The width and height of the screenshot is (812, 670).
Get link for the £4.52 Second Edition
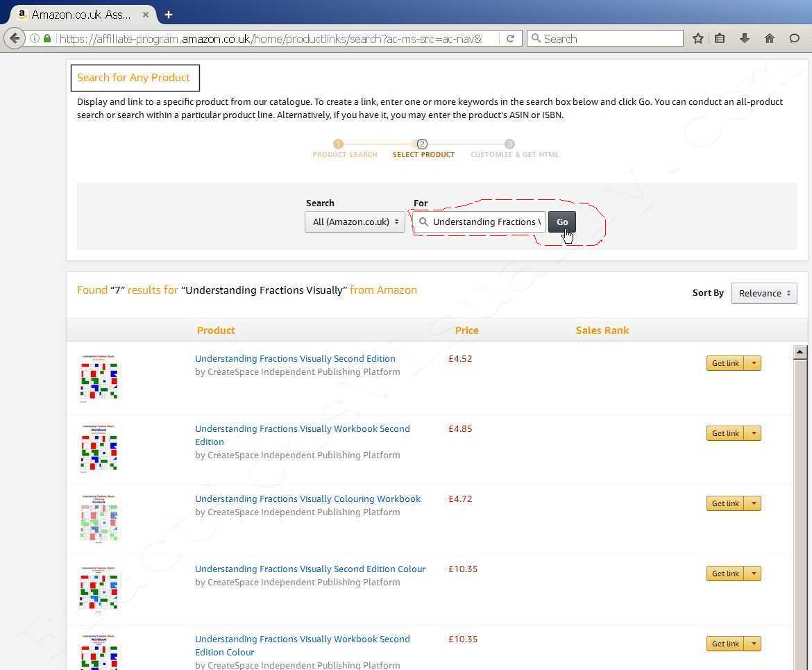[725, 363]
